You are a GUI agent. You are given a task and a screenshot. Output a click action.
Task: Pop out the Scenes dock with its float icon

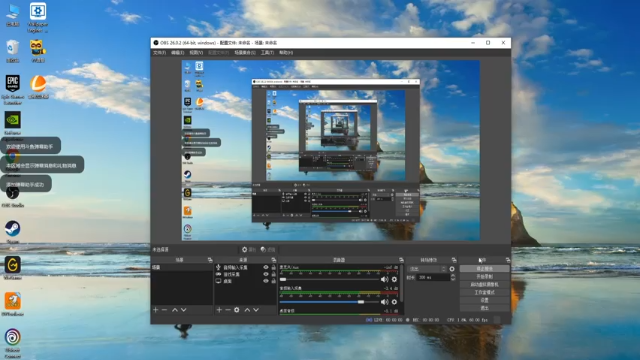click(x=210, y=260)
